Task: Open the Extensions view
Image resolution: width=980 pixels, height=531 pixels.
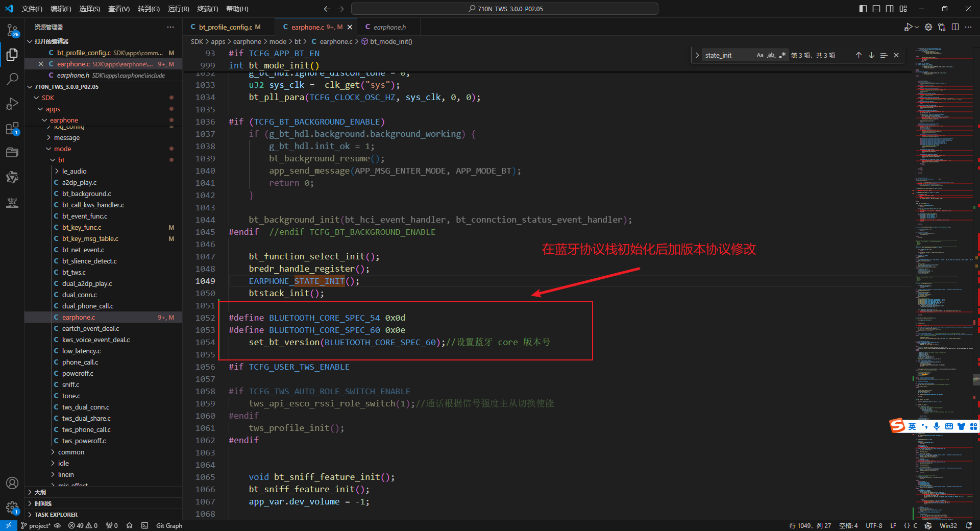Action: 12,128
